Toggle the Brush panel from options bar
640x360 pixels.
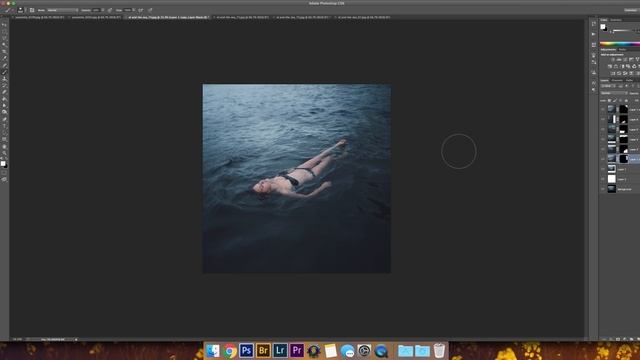pos(32,10)
